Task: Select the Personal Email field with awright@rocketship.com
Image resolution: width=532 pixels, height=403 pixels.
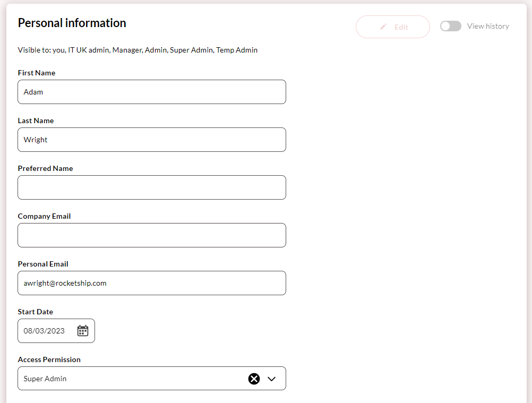Action: [x=151, y=283]
